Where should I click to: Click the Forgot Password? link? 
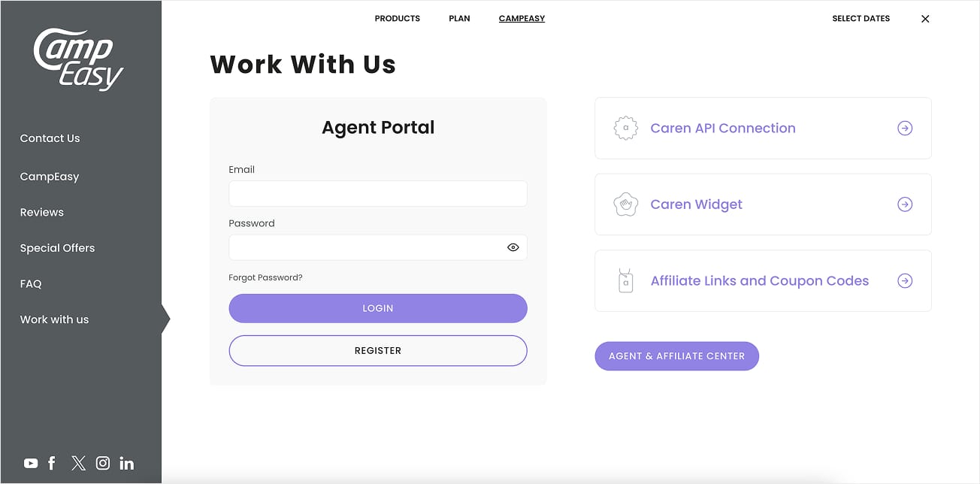coord(265,277)
